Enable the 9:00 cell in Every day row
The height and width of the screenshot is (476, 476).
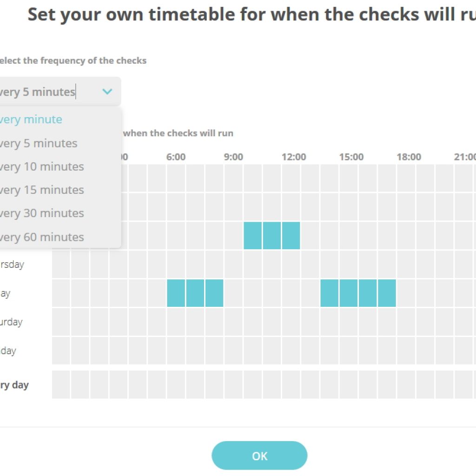(x=233, y=384)
